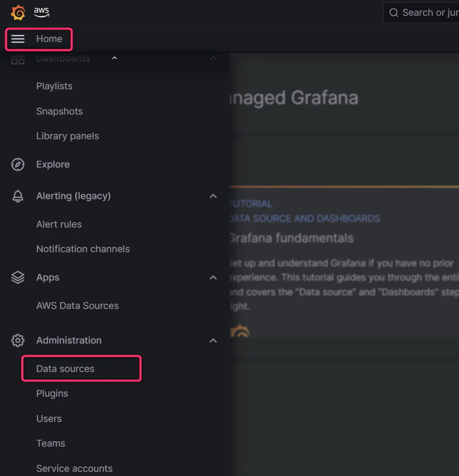Click the Explore compass icon

coord(18,164)
